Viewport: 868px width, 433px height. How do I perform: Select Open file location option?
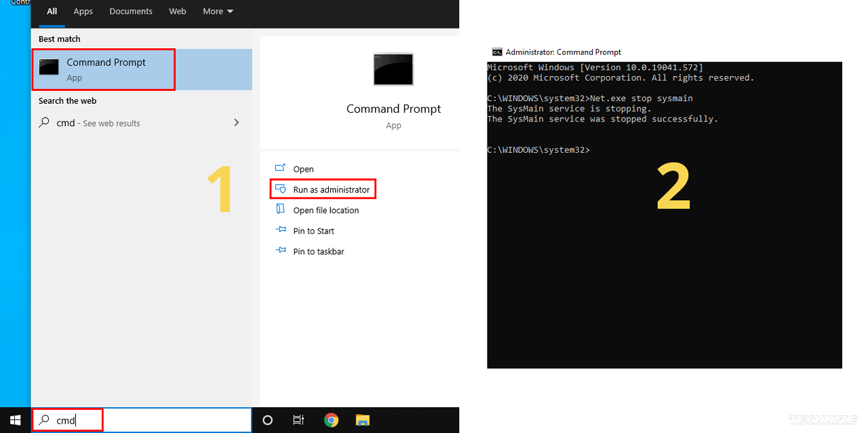(325, 210)
